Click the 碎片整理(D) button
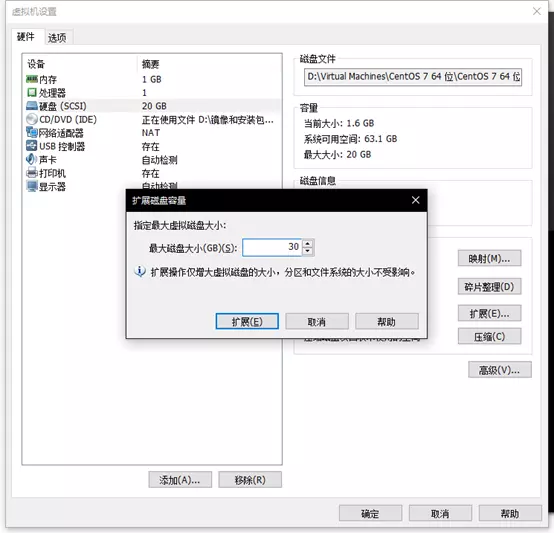The image size is (554, 533). 489,287
